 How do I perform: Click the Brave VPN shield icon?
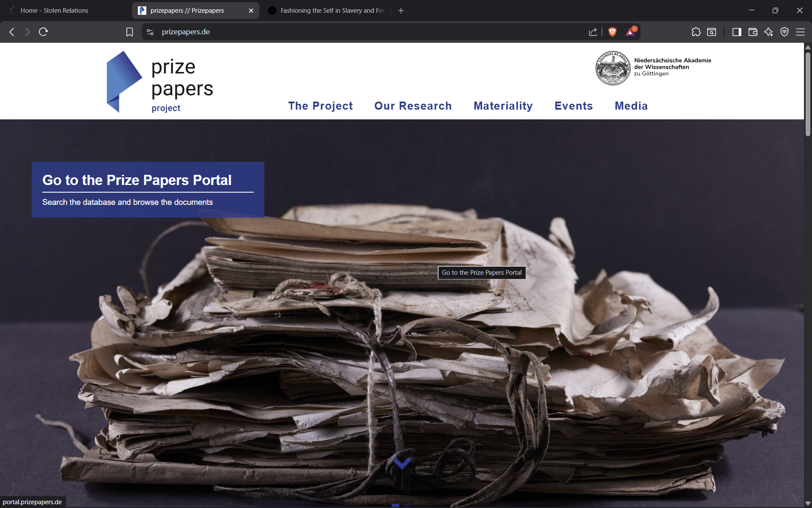784,32
